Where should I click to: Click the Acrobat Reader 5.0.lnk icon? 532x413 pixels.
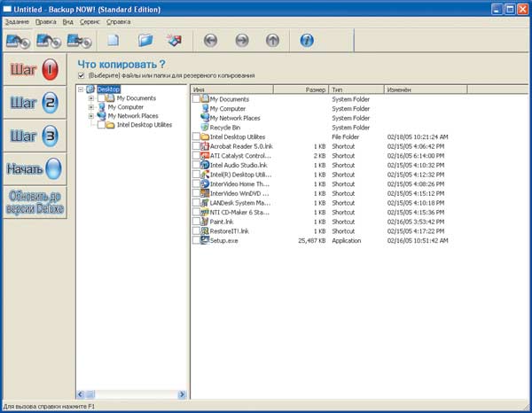(x=205, y=146)
